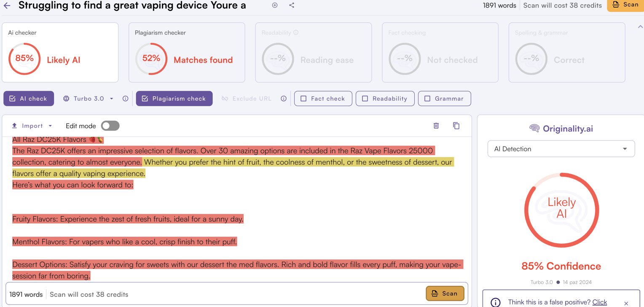Click the info icon next to Exclude URL
This screenshot has height=307, width=644.
point(284,99)
